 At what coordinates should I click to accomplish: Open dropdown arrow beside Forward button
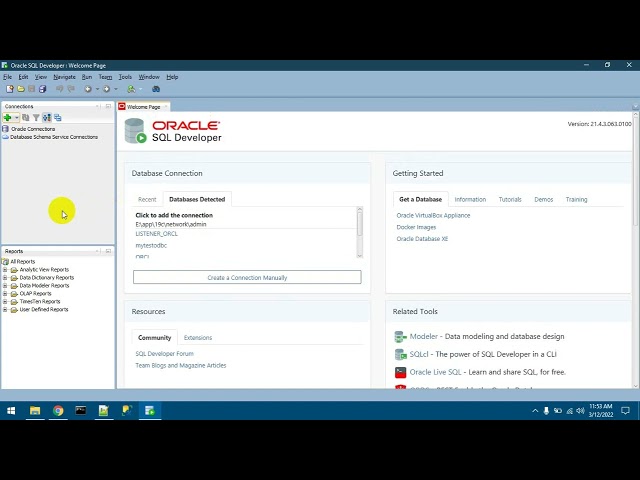pyautogui.click(x=116, y=89)
